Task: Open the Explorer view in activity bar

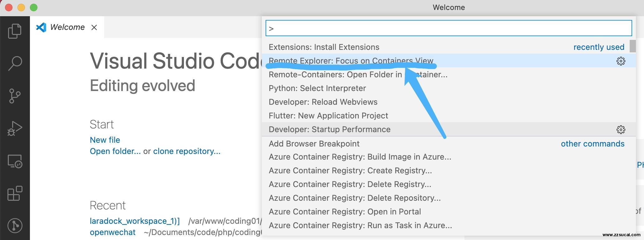Action: click(15, 31)
